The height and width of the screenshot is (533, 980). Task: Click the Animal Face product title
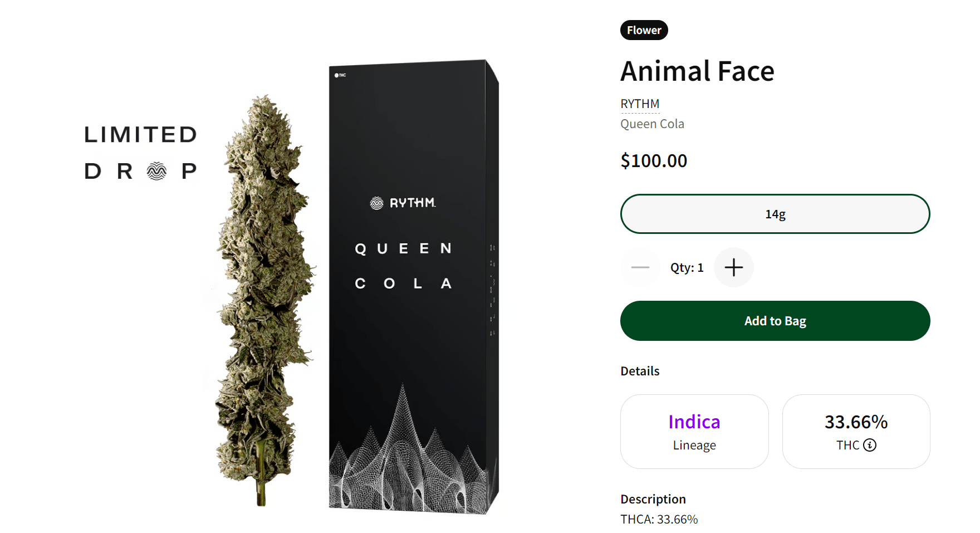coord(697,71)
